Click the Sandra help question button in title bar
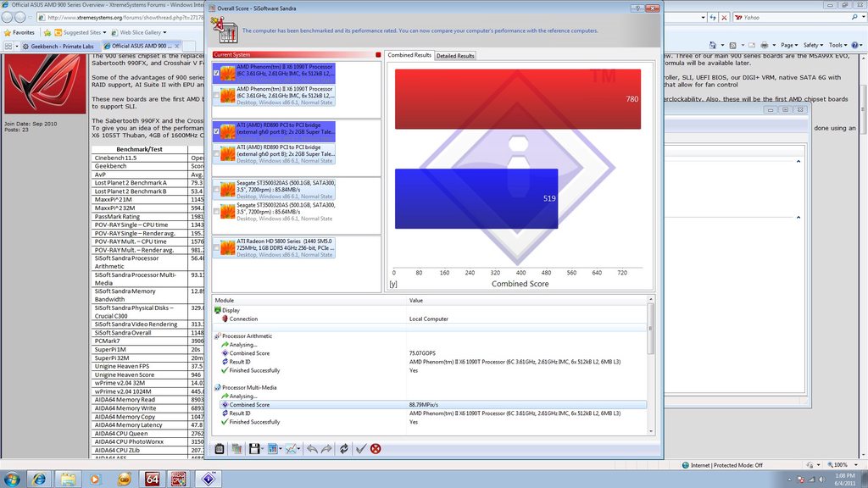The image size is (868, 488). [637, 8]
